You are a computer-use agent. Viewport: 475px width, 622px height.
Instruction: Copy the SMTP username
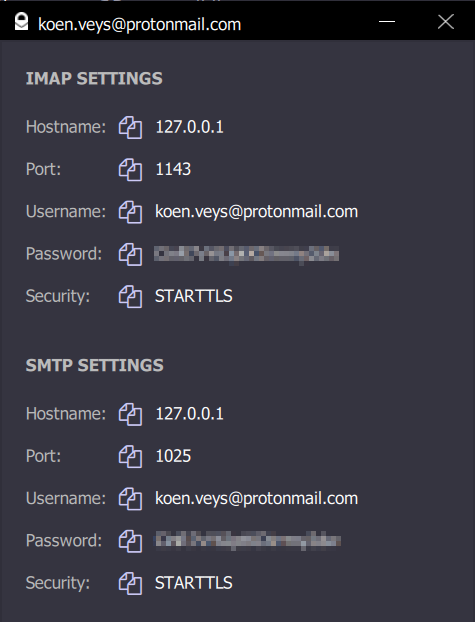coord(130,499)
